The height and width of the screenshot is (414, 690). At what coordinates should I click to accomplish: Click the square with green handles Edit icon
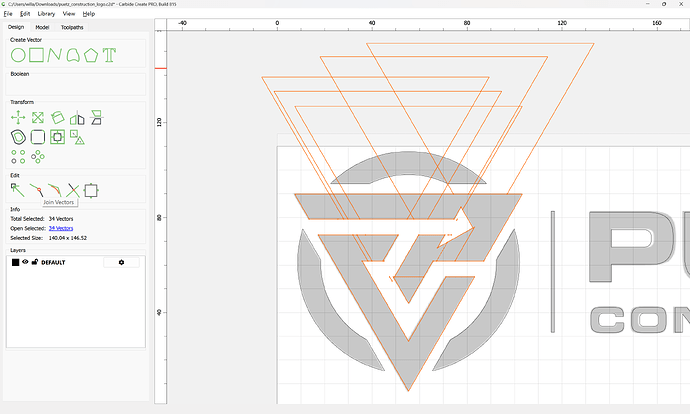(x=91, y=191)
